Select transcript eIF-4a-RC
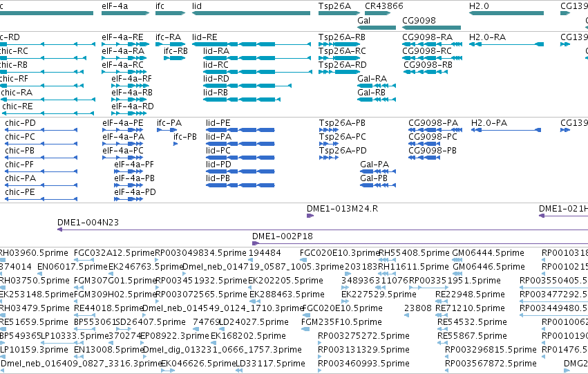This screenshot has width=588, height=374. pos(124,72)
